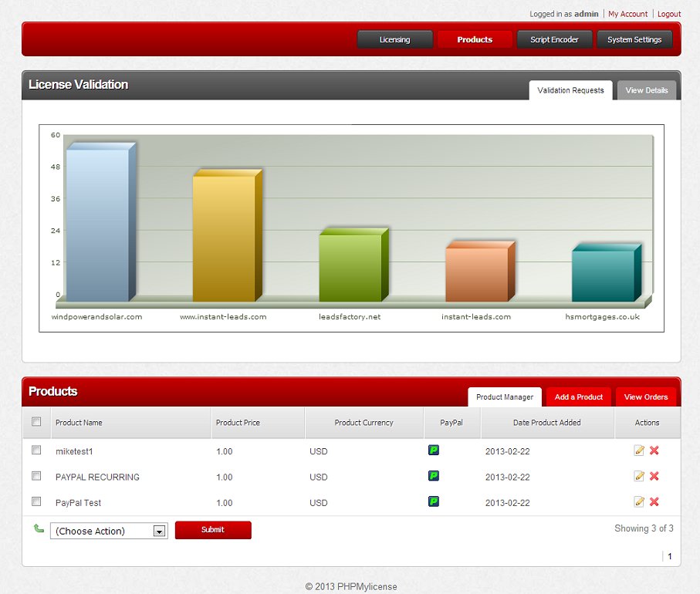Click the blue windpowerandsolar.com chart bar

pyautogui.click(x=97, y=224)
